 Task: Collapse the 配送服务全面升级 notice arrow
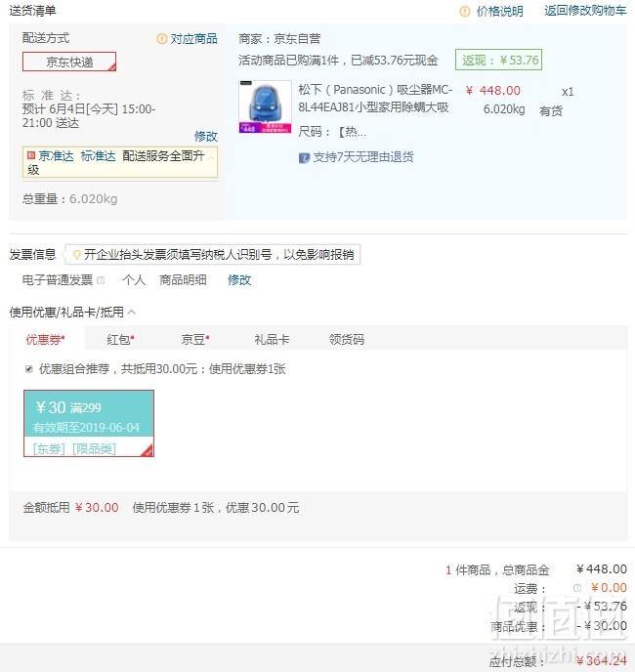pos(210,157)
